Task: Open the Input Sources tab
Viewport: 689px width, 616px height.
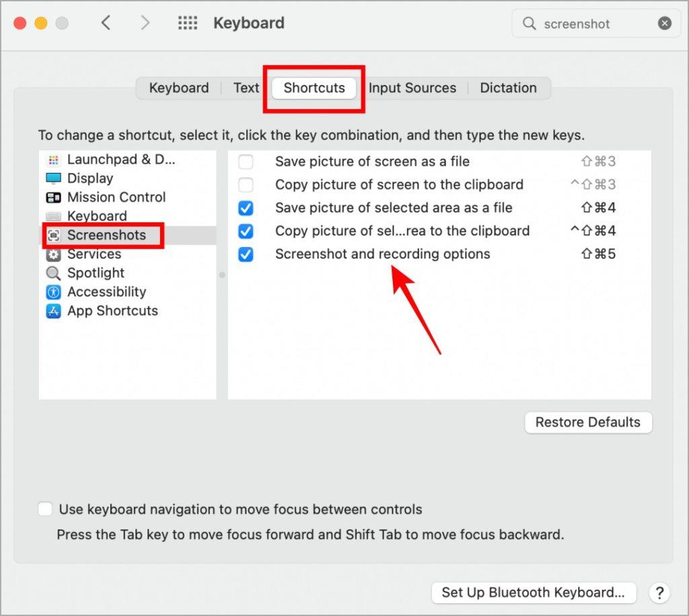Action: click(x=412, y=88)
